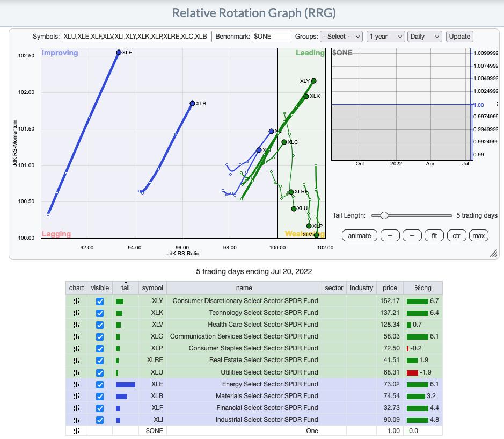
Task: Click the Update button
Action: pos(459,37)
